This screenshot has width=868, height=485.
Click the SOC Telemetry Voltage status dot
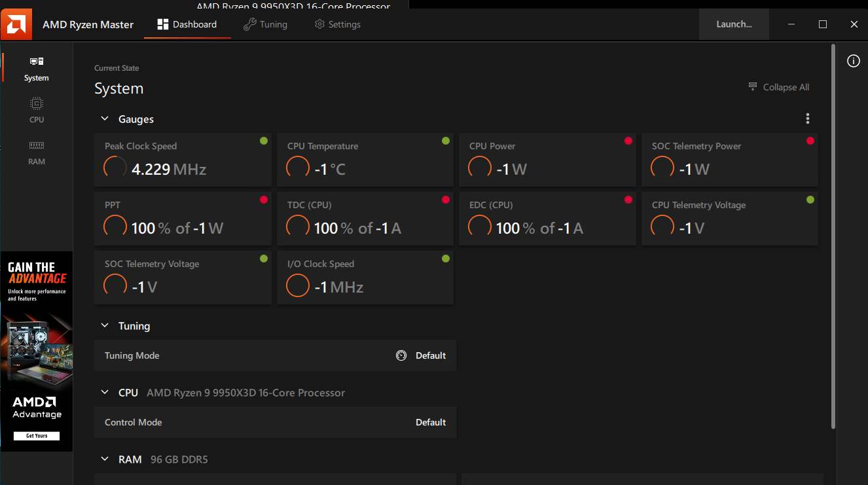(264, 259)
